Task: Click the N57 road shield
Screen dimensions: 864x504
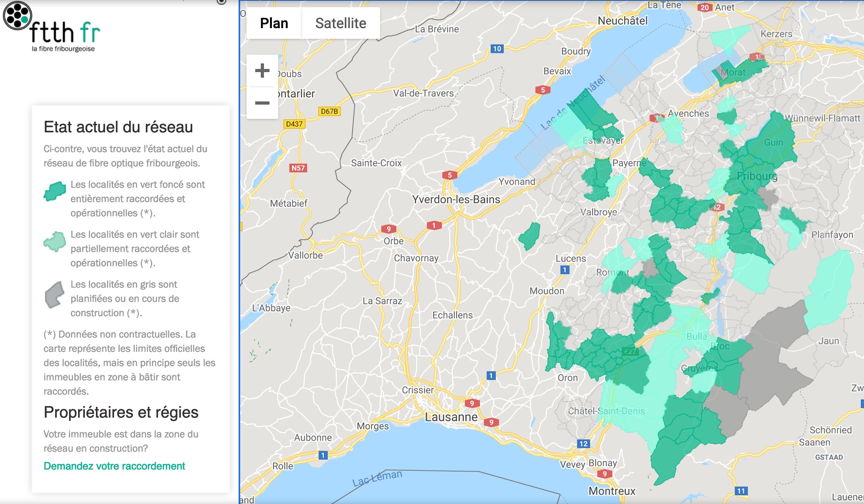Action: click(298, 168)
